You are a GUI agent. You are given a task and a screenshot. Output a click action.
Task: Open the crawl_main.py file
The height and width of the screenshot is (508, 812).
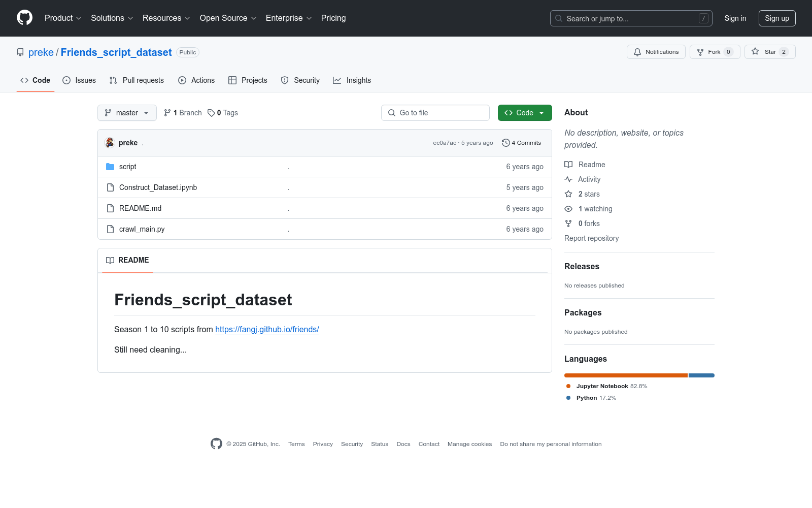tap(142, 229)
